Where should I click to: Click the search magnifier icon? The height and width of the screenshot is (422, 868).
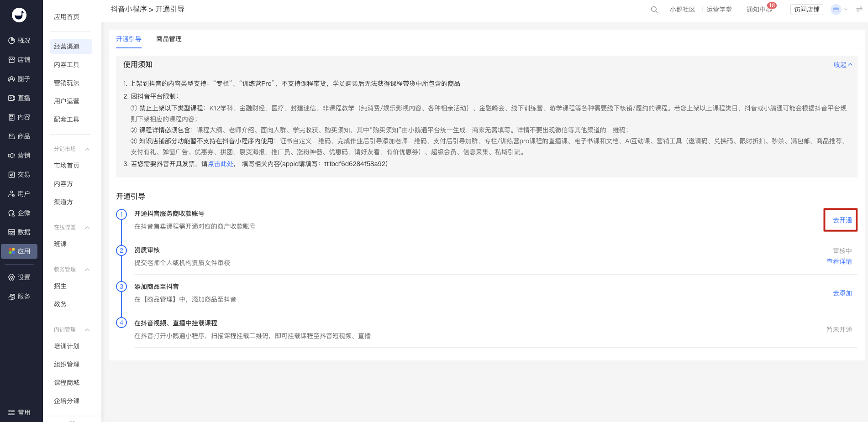coord(654,10)
